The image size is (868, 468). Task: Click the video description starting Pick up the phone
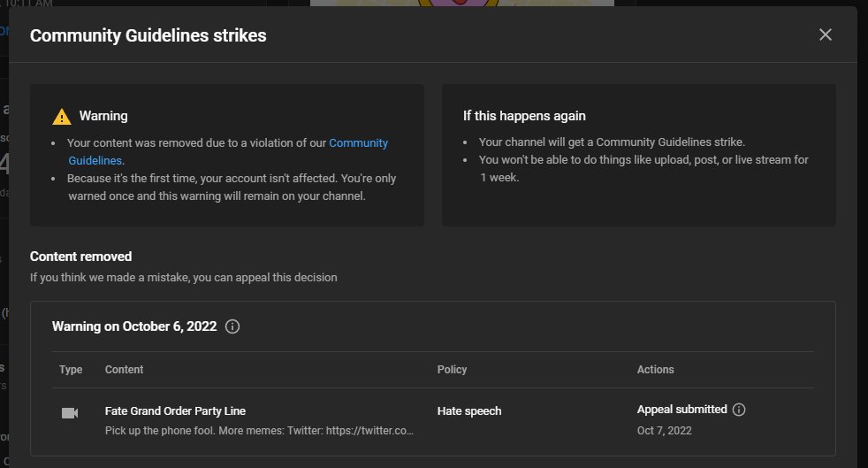point(259,430)
